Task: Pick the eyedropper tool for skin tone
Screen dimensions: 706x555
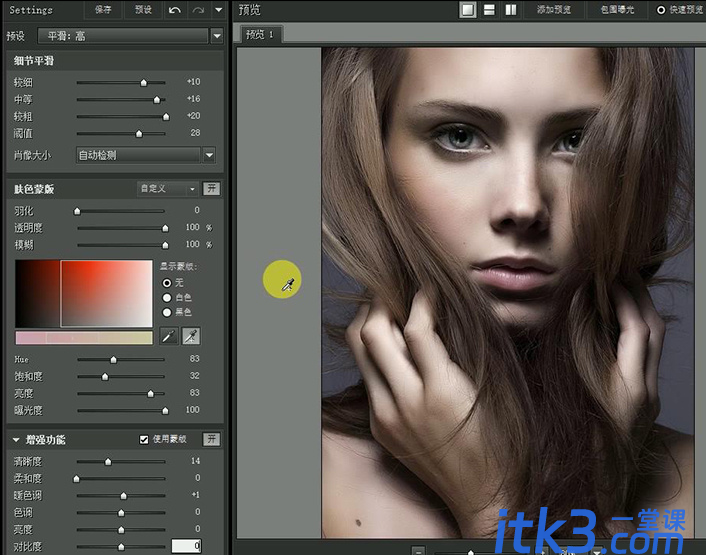Action: (x=169, y=336)
